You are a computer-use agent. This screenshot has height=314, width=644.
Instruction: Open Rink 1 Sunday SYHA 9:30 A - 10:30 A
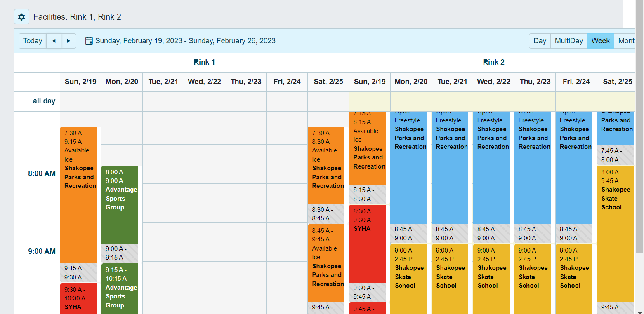[x=78, y=298]
